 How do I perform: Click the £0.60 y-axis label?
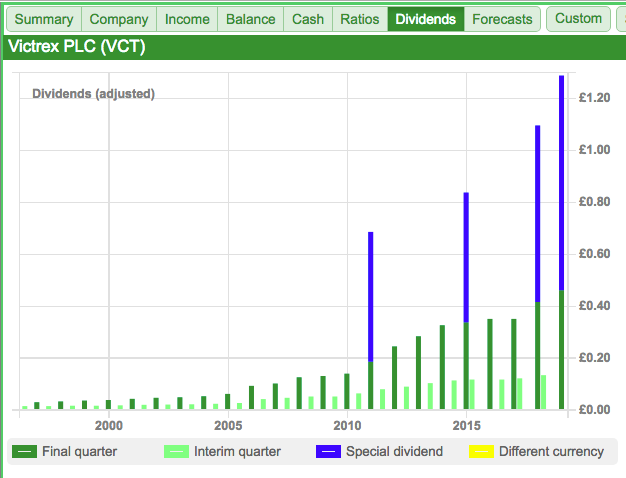pos(594,254)
